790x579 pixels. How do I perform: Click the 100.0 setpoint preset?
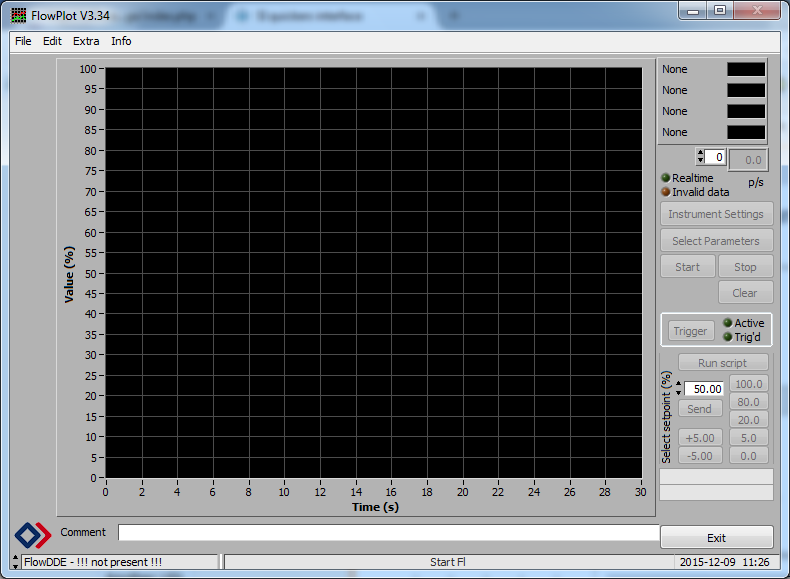click(x=749, y=384)
